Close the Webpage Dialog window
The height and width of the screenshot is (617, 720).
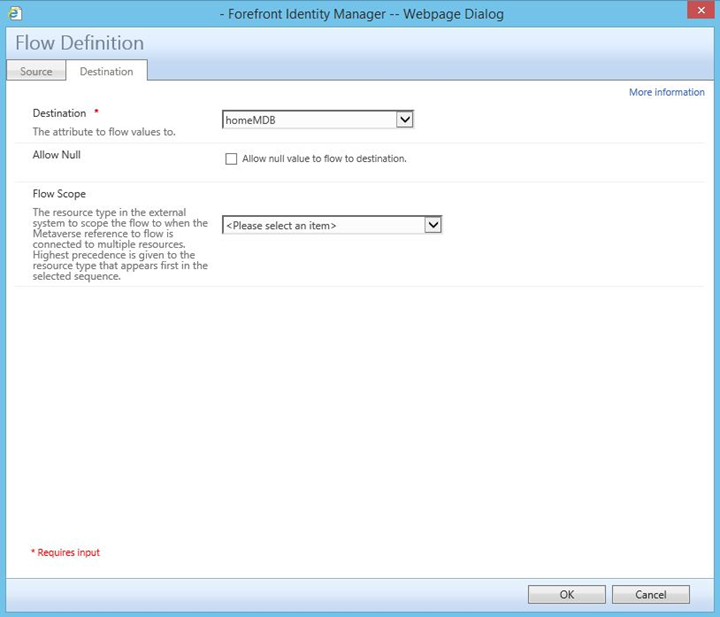tap(701, 10)
